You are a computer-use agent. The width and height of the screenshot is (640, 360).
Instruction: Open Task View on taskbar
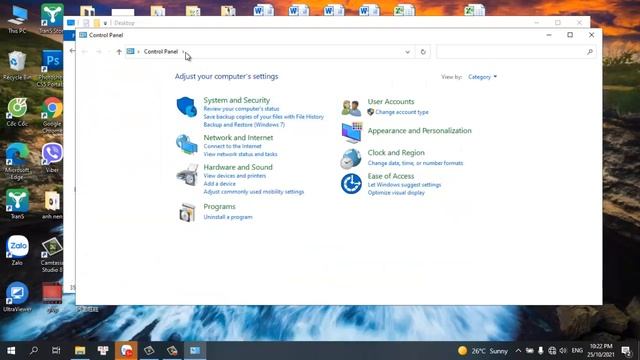point(56,351)
